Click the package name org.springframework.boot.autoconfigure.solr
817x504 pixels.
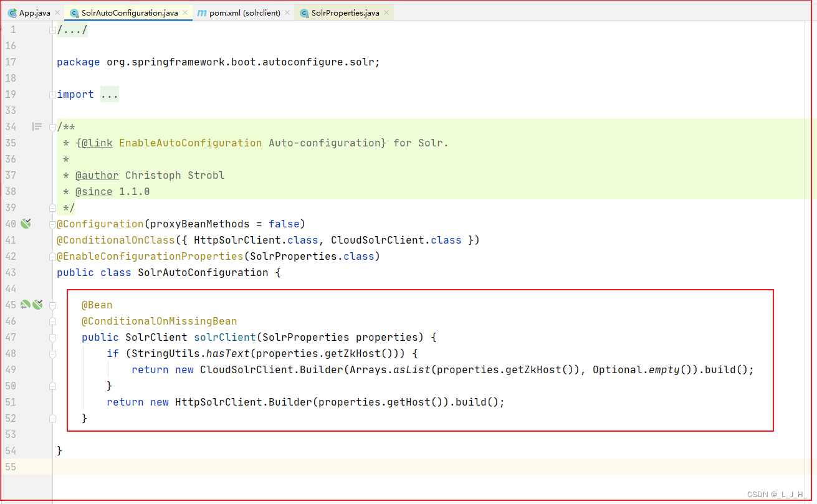[x=241, y=62]
